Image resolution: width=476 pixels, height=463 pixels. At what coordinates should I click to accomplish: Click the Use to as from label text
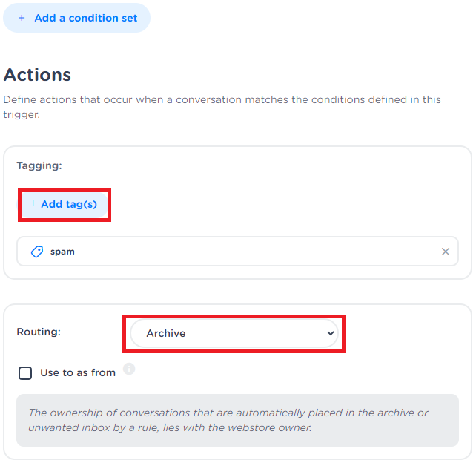point(78,373)
